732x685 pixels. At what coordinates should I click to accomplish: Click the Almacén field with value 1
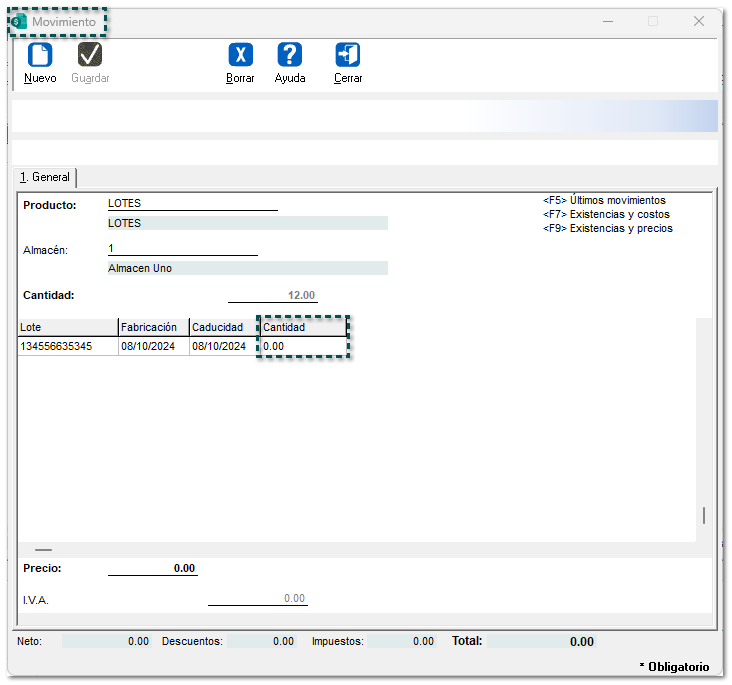point(182,248)
